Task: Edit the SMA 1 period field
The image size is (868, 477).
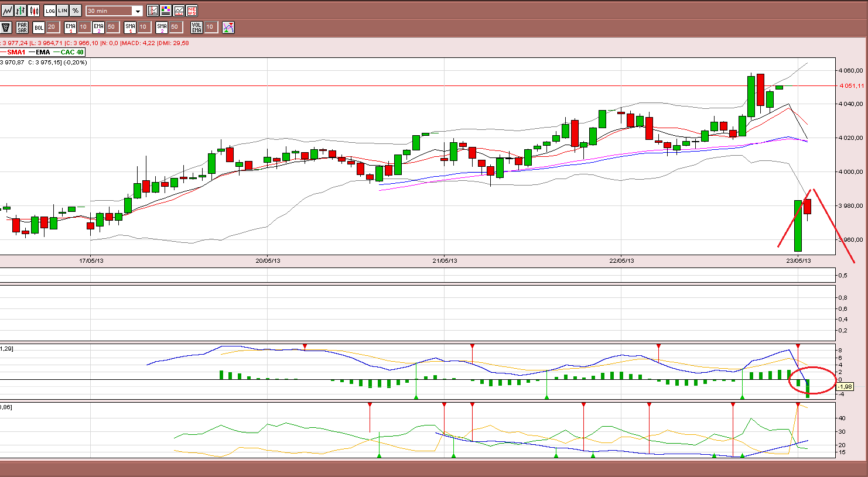Action: [x=143, y=27]
